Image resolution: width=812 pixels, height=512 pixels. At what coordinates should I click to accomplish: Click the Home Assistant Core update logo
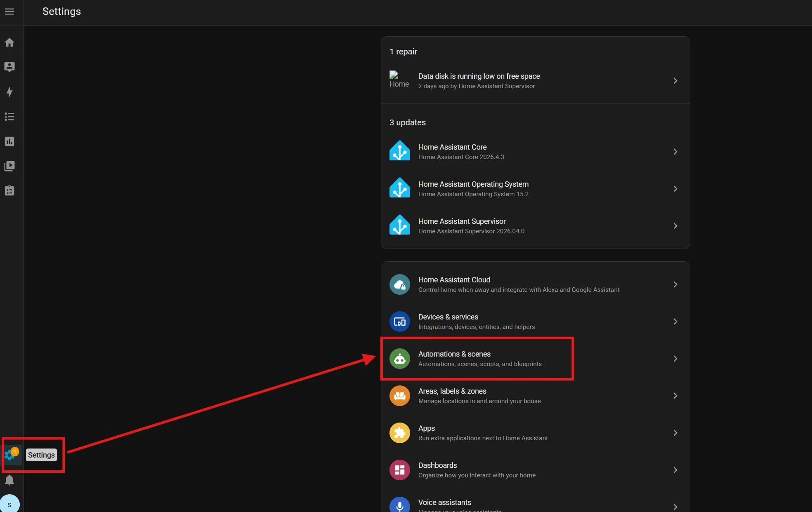point(399,151)
